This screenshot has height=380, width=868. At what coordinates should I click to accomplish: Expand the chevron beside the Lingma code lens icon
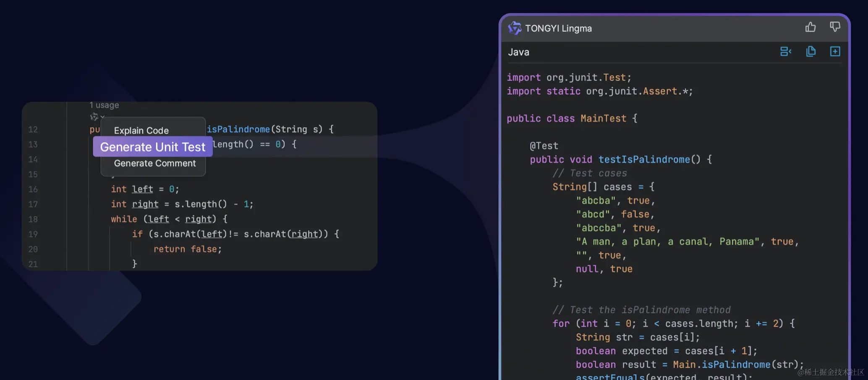pos(102,117)
